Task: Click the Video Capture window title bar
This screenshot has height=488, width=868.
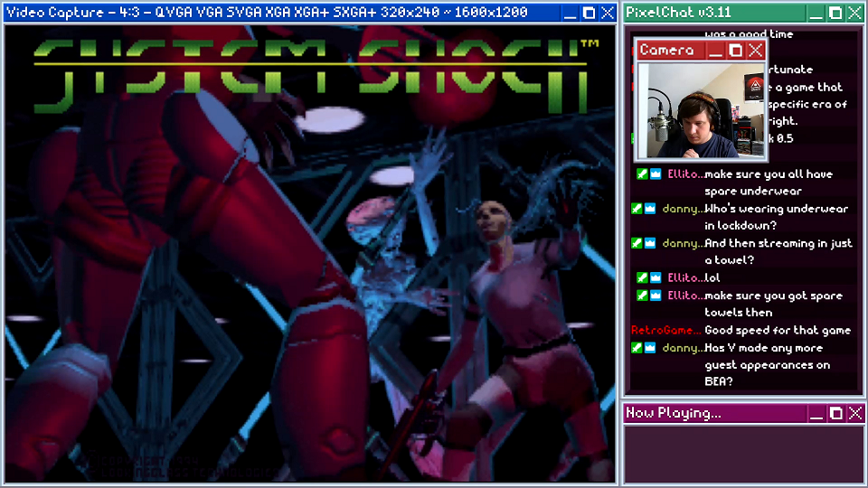Action: pyautogui.click(x=310, y=13)
